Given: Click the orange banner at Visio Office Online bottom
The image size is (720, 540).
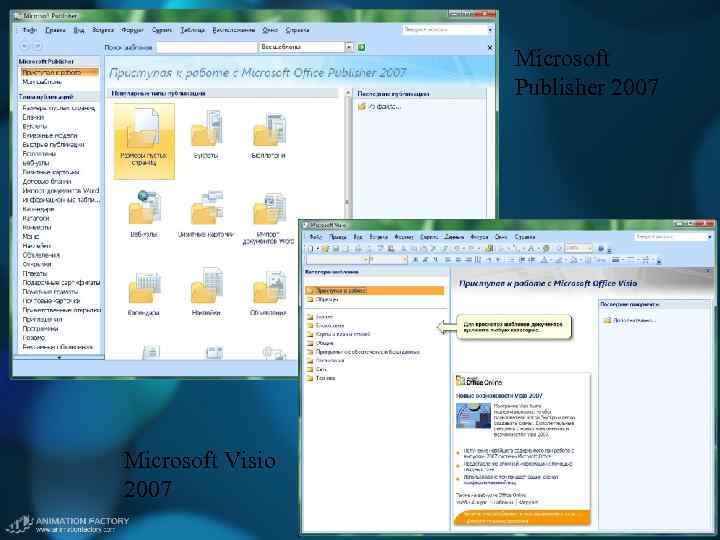Looking at the screenshot, I should (x=522, y=518).
